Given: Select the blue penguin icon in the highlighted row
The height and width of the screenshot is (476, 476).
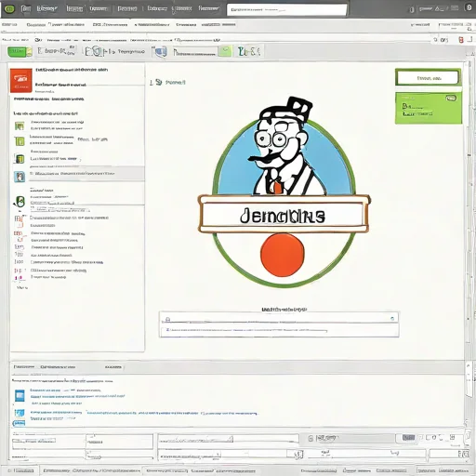Looking at the screenshot, I should (x=20, y=177).
